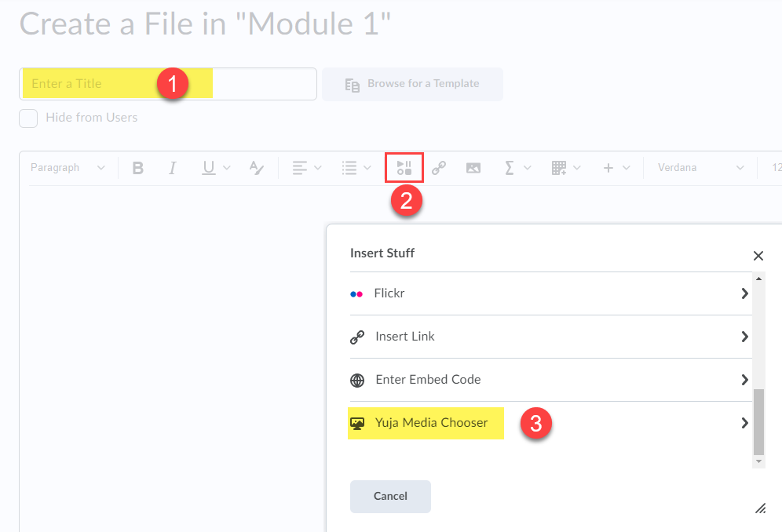Click the Insert Table grid icon
This screenshot has height=532, width=782.
559,168
